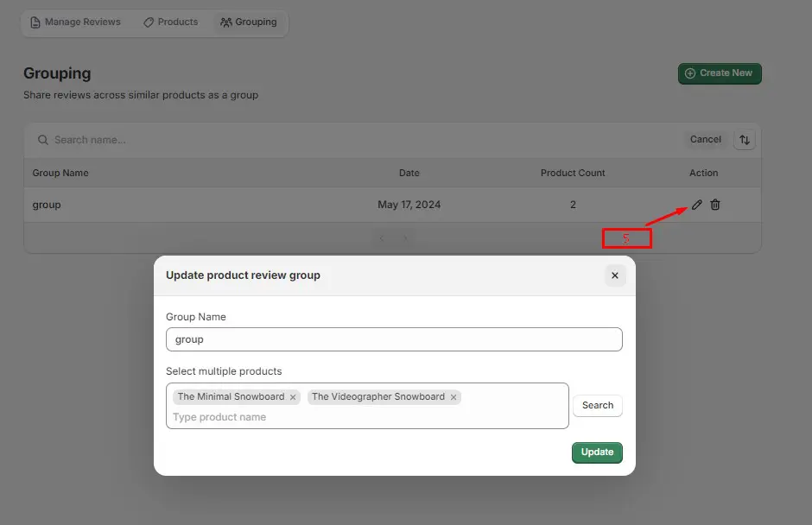The image size is (812, 525).
Task: Close the Update product review group dialog
Action: pos(615,275)
